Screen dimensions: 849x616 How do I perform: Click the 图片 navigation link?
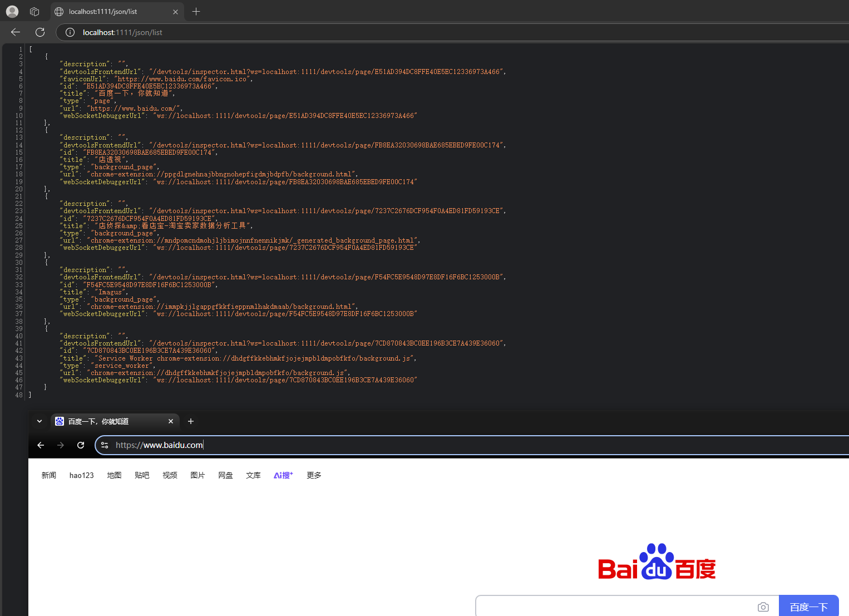(x=198, y=475)
